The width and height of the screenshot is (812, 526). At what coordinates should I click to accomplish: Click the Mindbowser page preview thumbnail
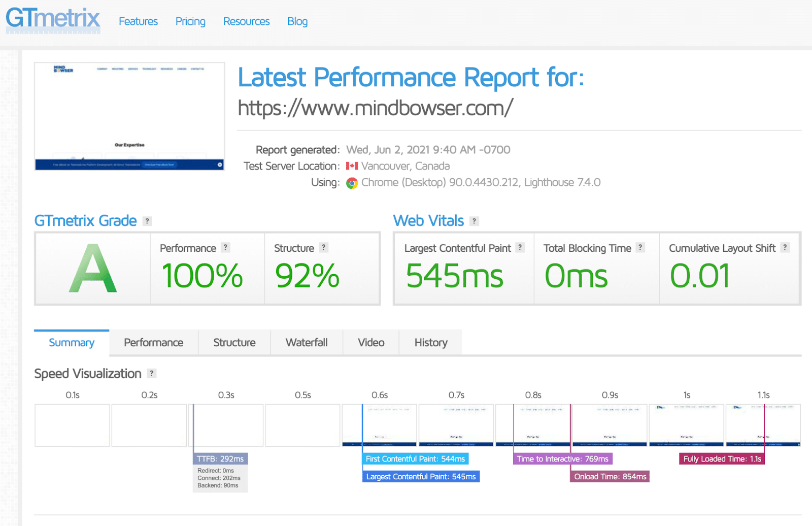click(x=129, y=116)
